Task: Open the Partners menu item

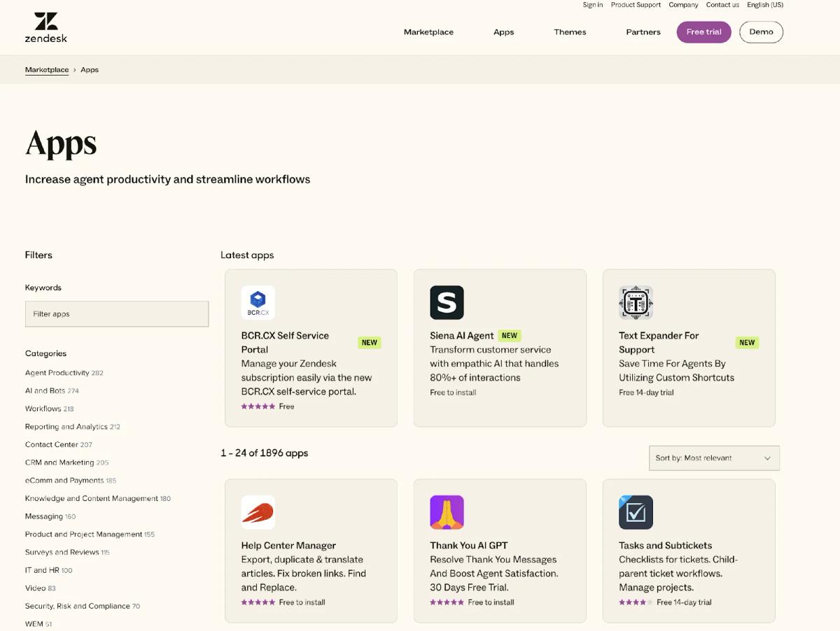Action: coord(643,32)
